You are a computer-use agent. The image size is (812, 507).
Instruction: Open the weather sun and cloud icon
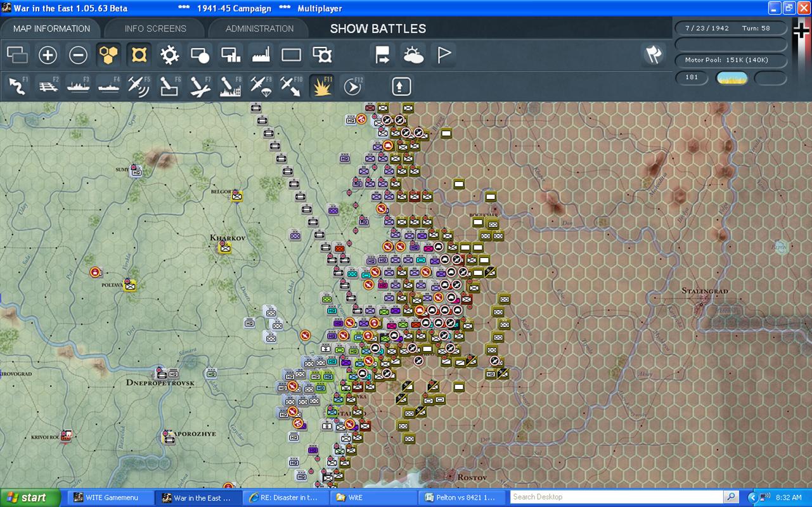coord(413,55)
